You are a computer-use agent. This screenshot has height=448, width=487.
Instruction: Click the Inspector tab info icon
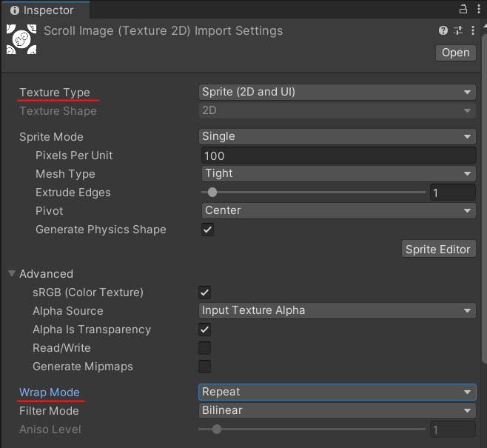click(x=15, y=10)
